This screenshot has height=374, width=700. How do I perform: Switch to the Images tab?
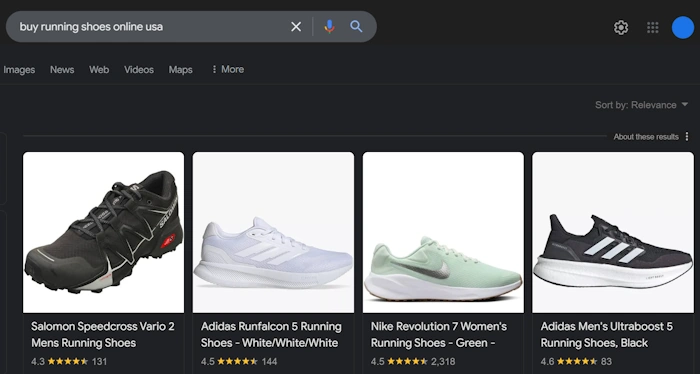[x=19, y=70]
